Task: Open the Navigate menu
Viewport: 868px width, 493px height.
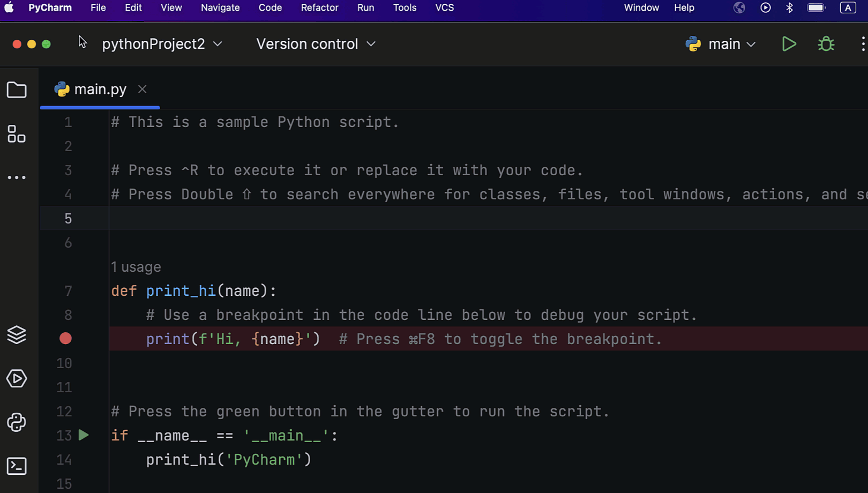Action: click(220, 8)
